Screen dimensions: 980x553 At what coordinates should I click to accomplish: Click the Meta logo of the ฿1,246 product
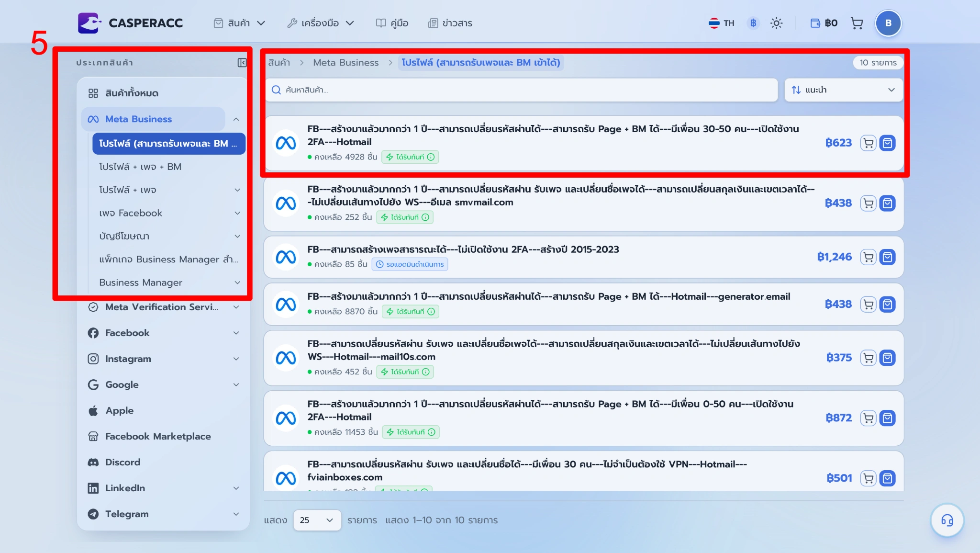(286, 257)
